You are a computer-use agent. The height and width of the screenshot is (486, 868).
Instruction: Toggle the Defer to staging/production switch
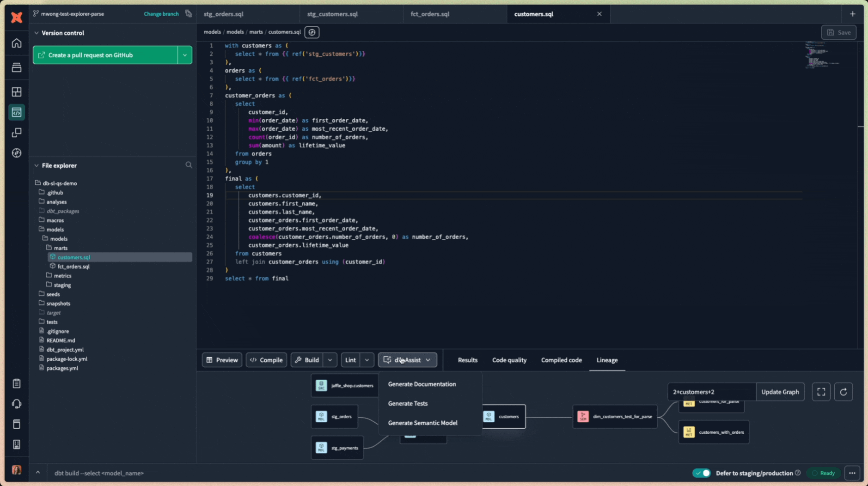701,473
